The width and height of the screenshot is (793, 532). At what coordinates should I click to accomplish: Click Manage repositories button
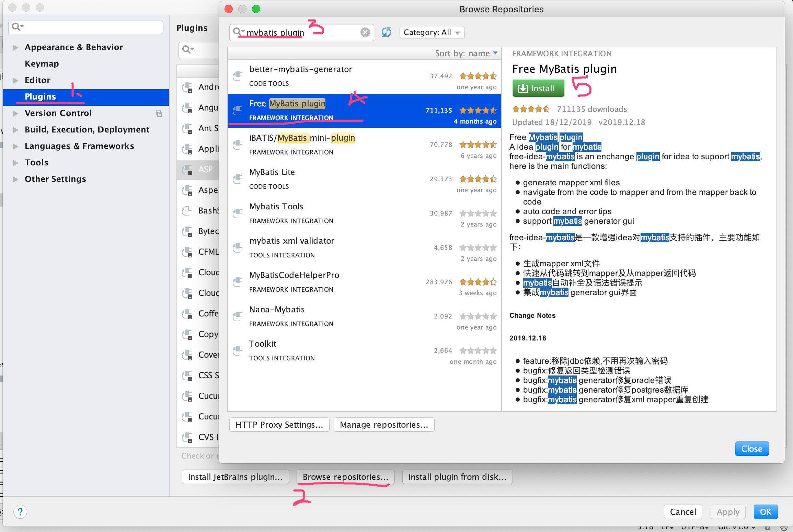pos(383,425)
